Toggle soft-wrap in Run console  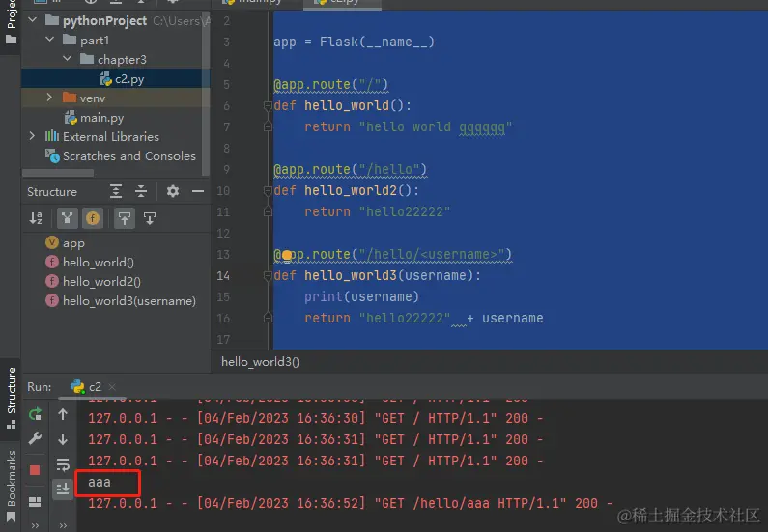tap(63, 463)
